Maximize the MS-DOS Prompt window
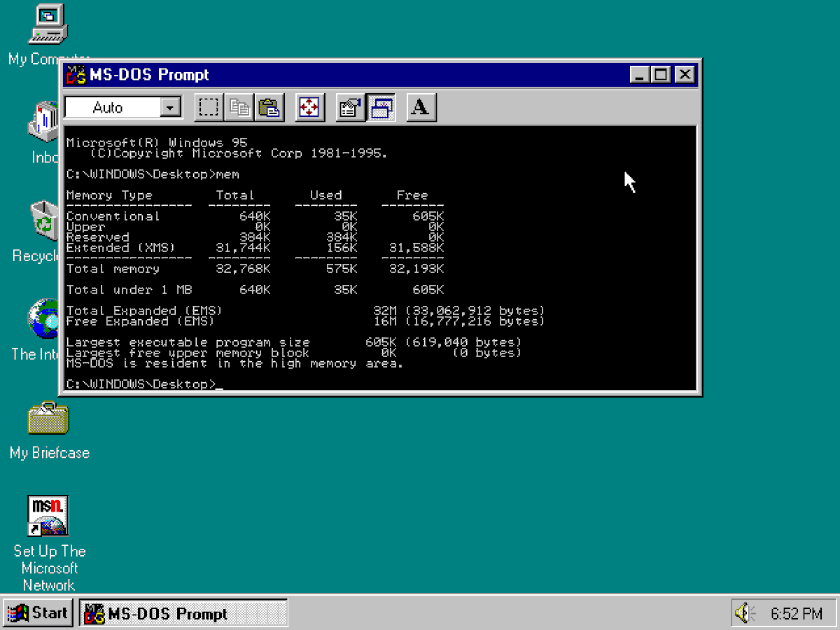Image resolution: width=840 pixels, height=630 pixels. click(x=661, y=74)
